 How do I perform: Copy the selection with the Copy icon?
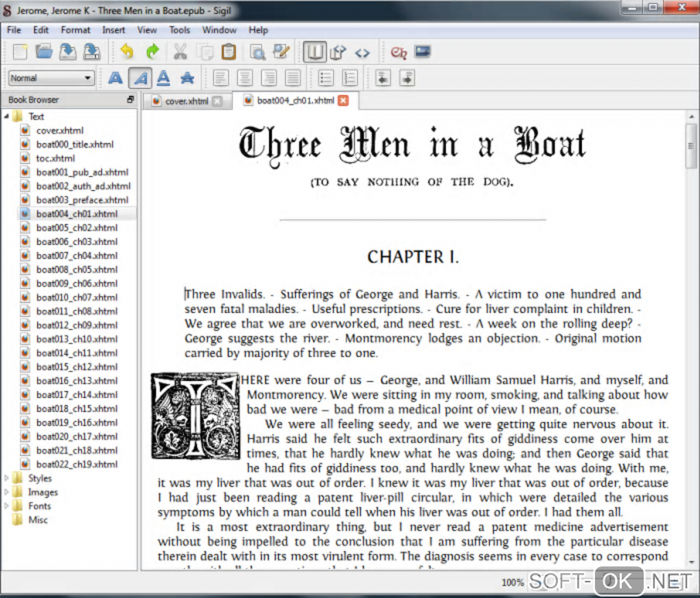point(205,51)
